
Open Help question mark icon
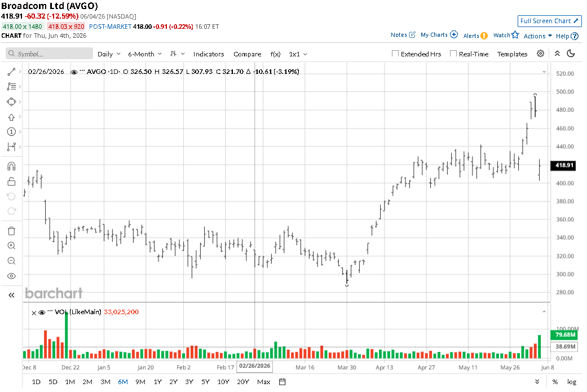575,36
